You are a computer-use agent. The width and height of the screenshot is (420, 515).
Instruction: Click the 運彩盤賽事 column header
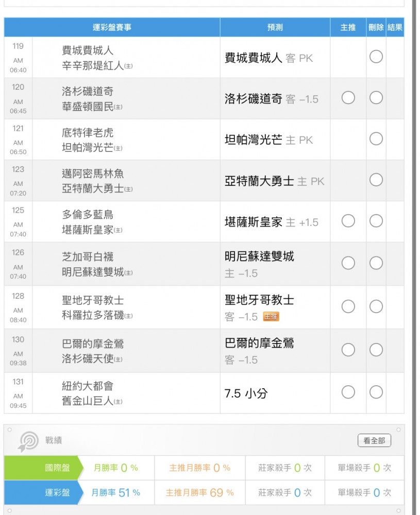tap(112, 28)
